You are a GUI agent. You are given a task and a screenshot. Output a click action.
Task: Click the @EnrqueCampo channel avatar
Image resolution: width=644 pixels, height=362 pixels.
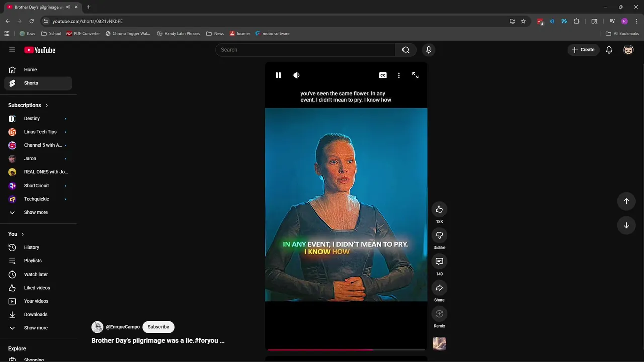(x=97, y=327)
